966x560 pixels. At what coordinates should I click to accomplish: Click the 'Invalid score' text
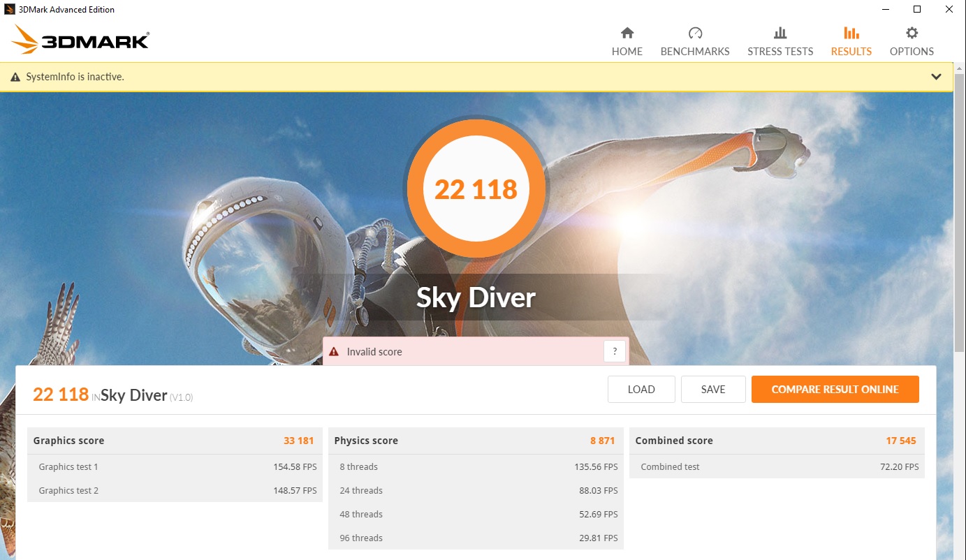click(374, 352)
